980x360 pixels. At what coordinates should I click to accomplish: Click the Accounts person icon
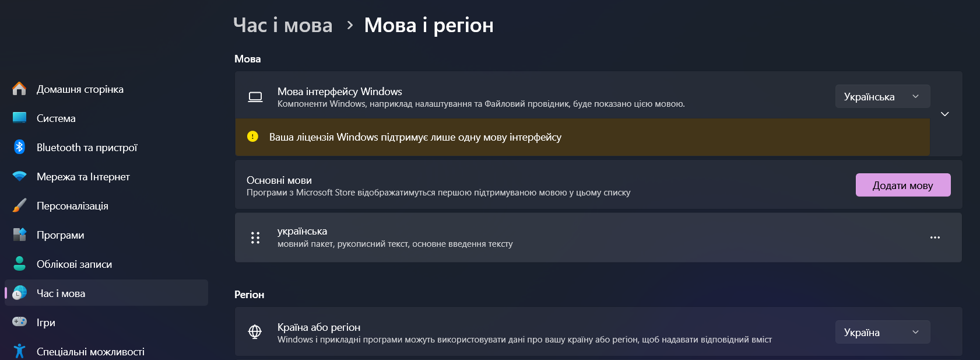click(19, 264)
